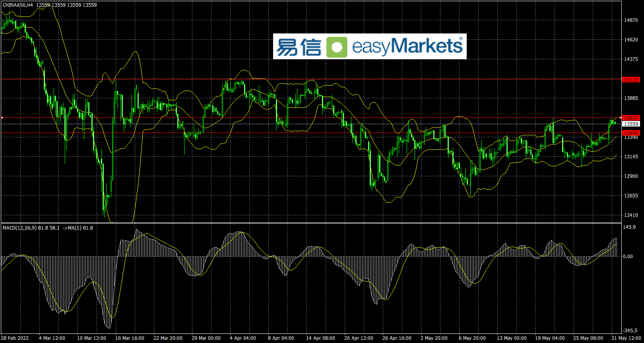Click the red 13637 price level label
The height and width of the screenshot is (343, 644).
click(631, 118)
